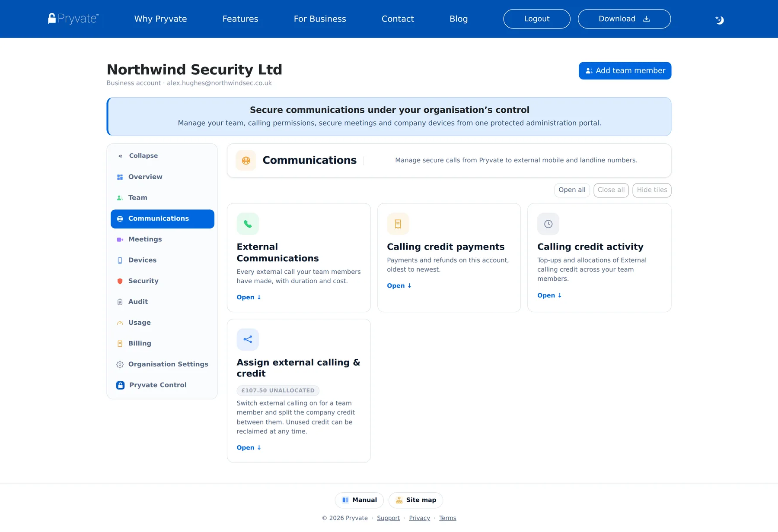Open Pryvate Control
778x532 pixels.
click(x=163, y=385)
